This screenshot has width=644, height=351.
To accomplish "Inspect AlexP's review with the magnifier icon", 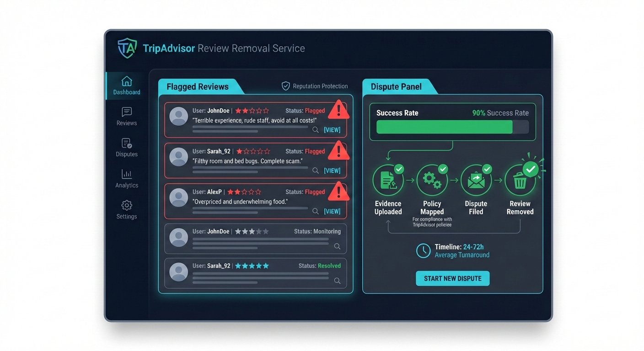I will [316, 211].
